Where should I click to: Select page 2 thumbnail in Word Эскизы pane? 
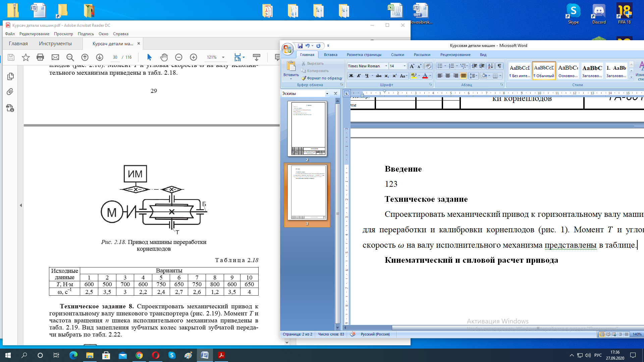click(307, 129)
